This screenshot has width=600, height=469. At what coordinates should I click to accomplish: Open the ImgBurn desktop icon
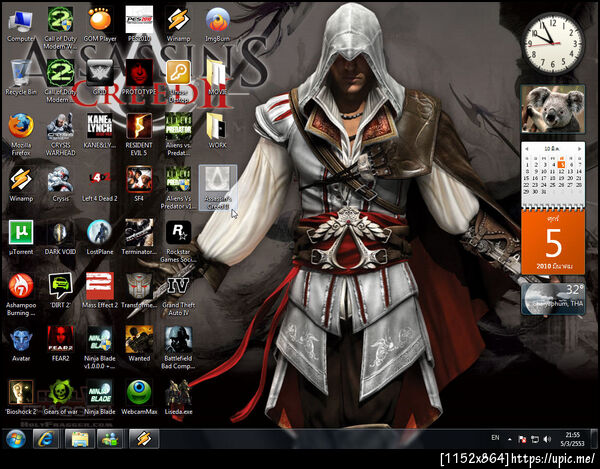pos(217,25)
